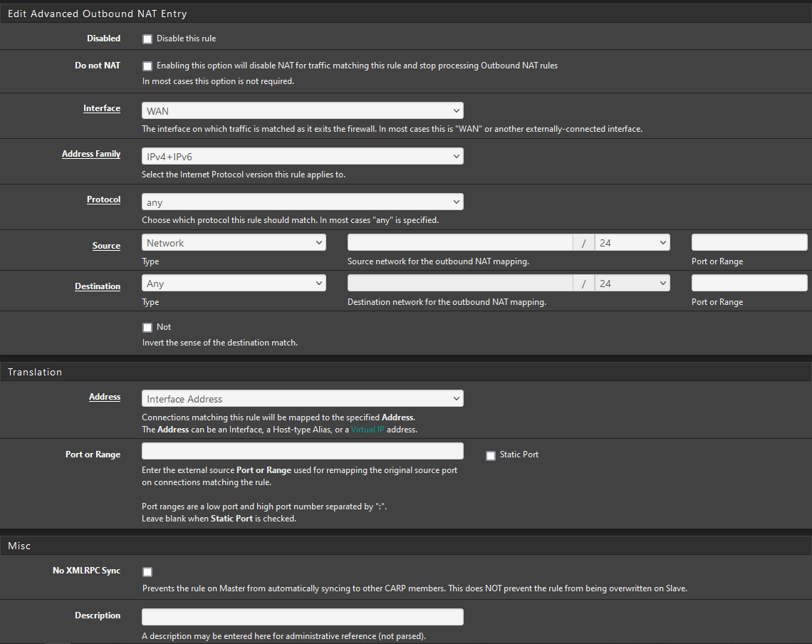812x644 pixels.
Task: Click the Description text field
Action: [x=303, y=617]
